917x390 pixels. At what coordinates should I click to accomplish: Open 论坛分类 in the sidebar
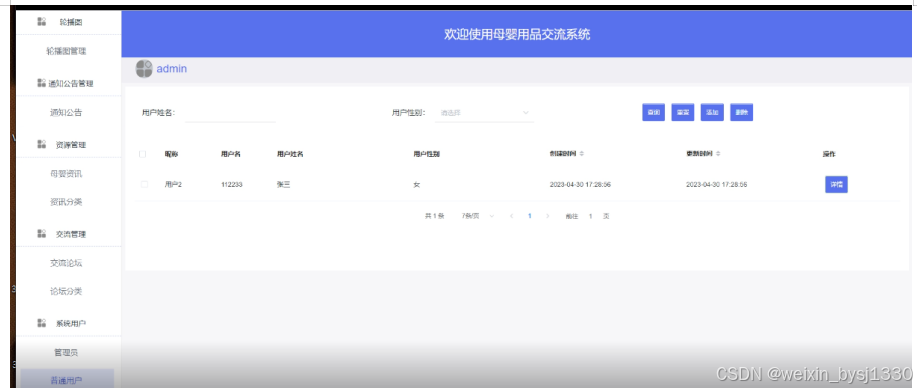(66, 291)
